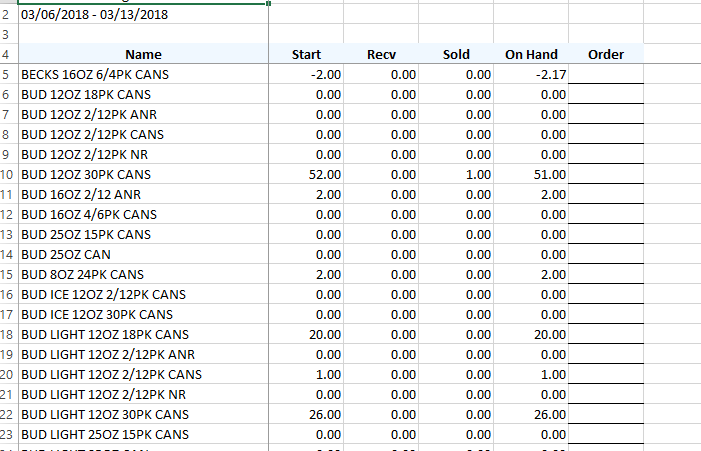
Task: Select the 1.00 Sold value for BUD 30PK
Action: click(456, 174)
